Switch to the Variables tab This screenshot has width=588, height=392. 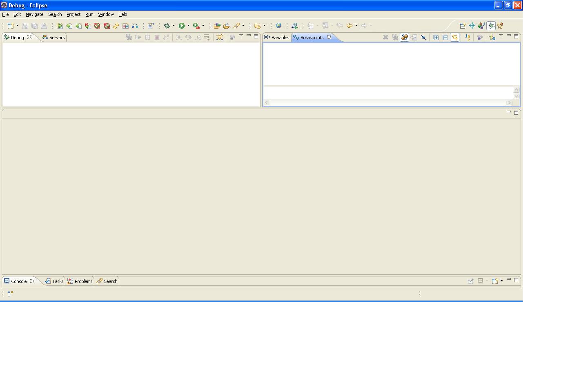[276, 38]
